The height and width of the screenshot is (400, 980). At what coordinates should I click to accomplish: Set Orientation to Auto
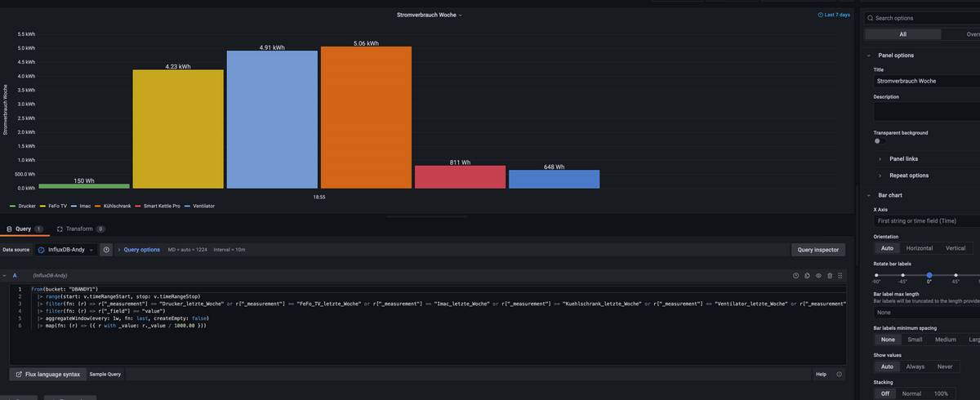885,248
